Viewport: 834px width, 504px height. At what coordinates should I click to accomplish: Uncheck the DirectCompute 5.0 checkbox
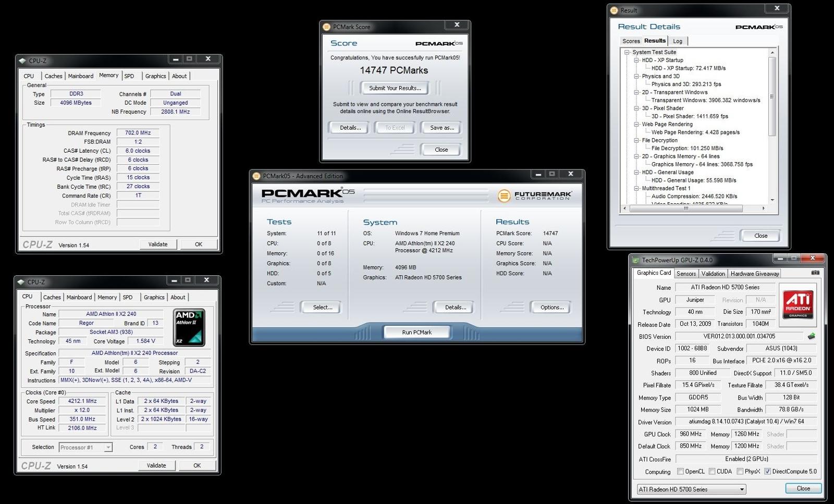click(767, 471)
